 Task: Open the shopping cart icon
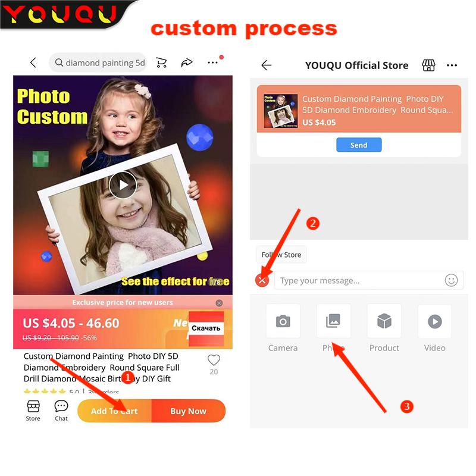coord(161,62)
